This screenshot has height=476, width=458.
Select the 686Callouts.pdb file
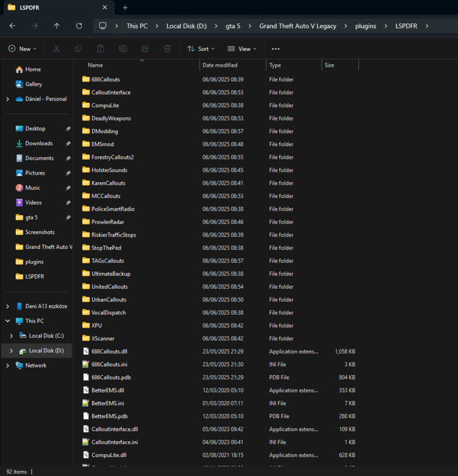coord(111,377)
